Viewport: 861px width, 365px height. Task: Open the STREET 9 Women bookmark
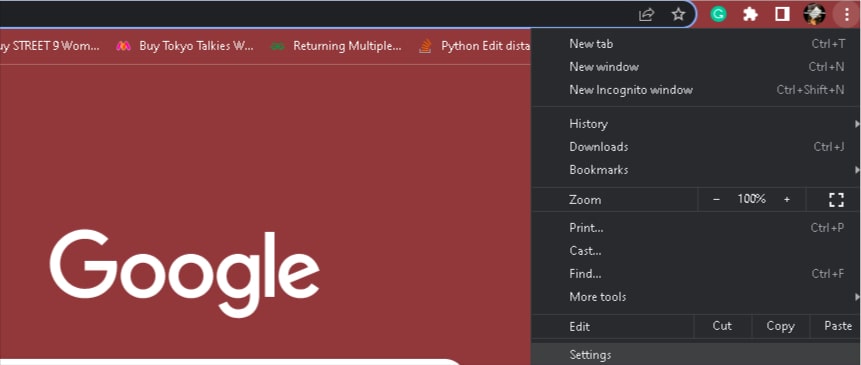pyautogui.click(x=50, y=46)
